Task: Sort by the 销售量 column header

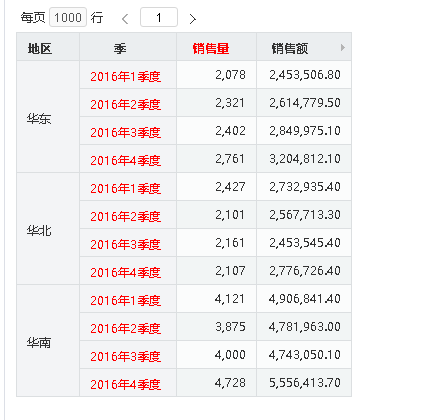Action: point(211,49)
